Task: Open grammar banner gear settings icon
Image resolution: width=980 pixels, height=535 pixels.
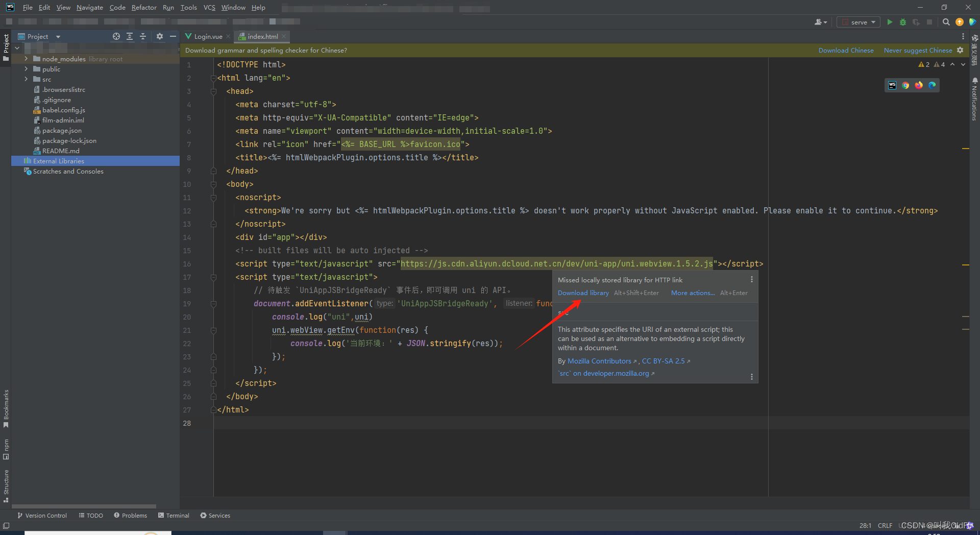Action: pyautogui.click(x=960, y=50)
